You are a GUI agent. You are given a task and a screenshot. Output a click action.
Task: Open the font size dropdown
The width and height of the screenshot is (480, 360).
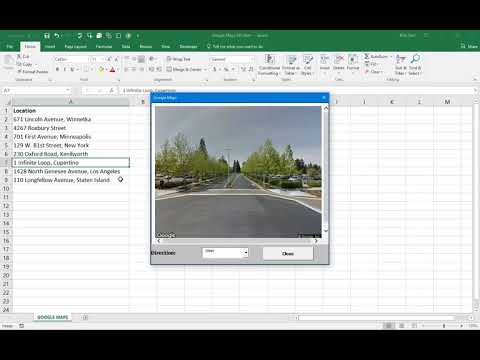(103, 59)
